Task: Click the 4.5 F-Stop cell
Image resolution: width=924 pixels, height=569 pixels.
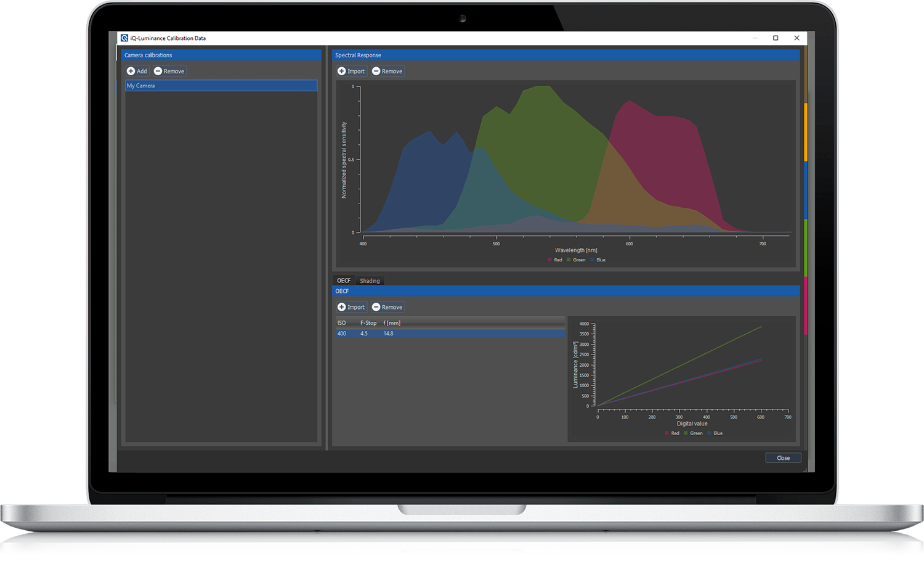Action: click(x=364, y=334)
